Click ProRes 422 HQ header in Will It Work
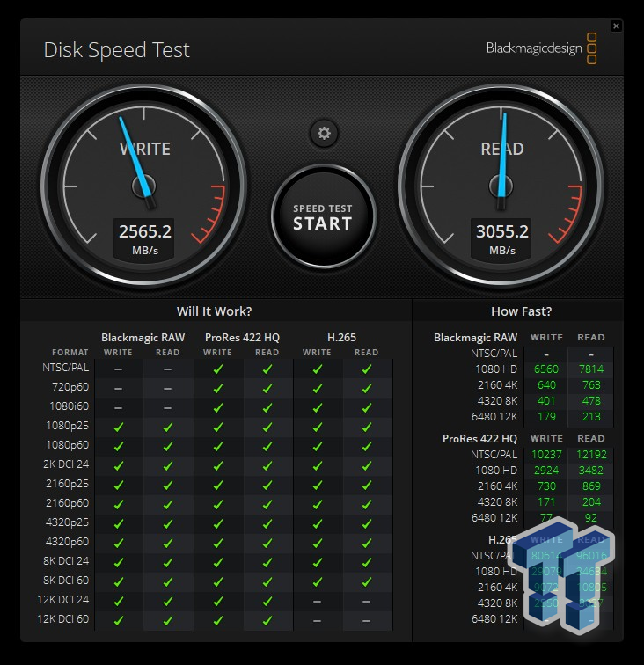Screen dimensions: 644x665 tap(242, 337)
